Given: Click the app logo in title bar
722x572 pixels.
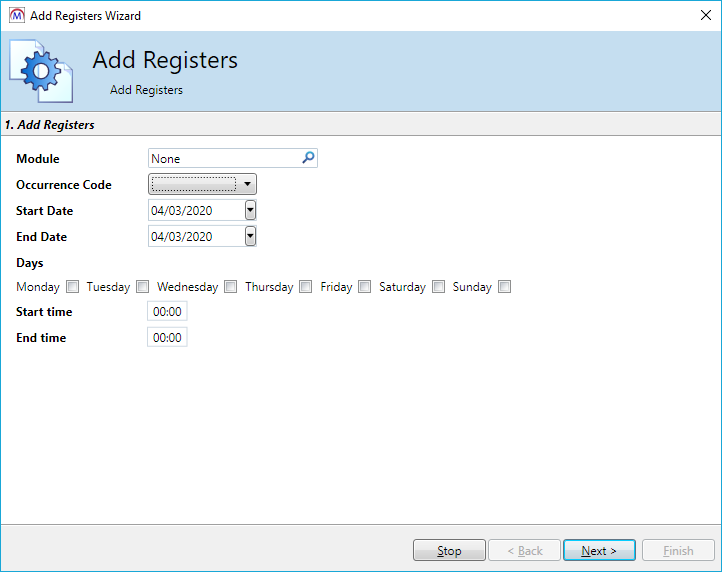Looking at the screenshot, I should 15,15.
